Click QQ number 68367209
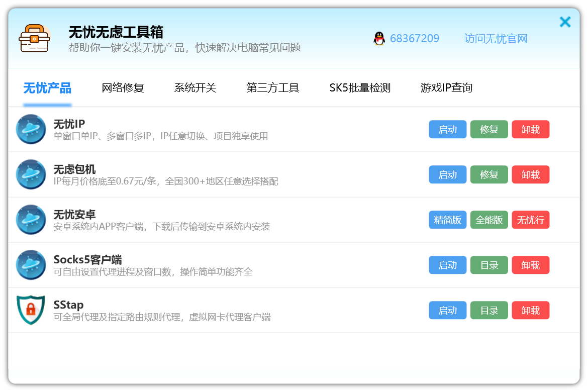Viewport: 588px width, 392px height. click(414, 39)
